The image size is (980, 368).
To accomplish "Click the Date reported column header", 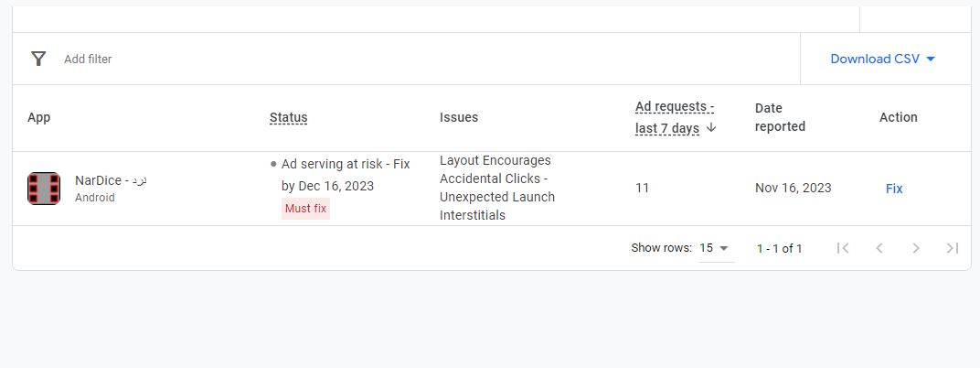I will [x=780, y=117].
